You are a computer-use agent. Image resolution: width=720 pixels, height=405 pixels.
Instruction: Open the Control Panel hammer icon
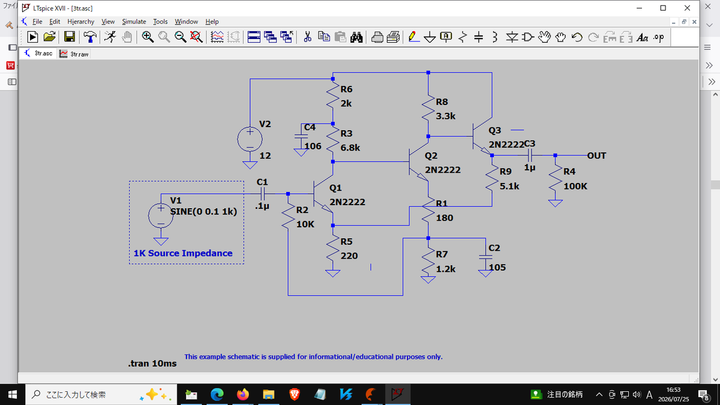pyautogui.click(x=90, y=37)
